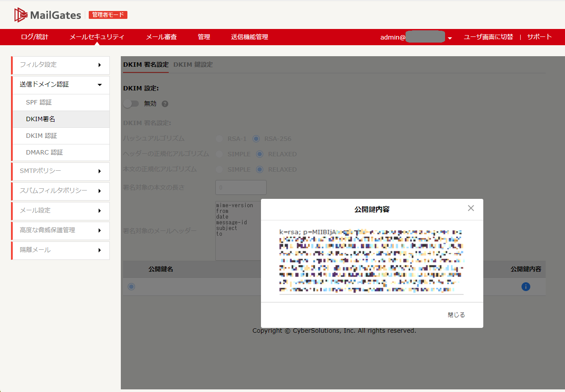Open the 送信機能管理 menu

250,37
